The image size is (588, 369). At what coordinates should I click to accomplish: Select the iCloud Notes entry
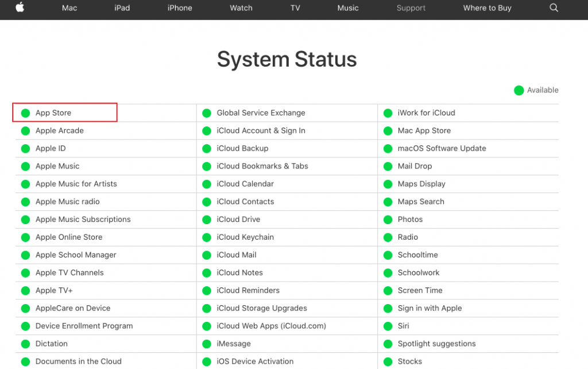239,272
